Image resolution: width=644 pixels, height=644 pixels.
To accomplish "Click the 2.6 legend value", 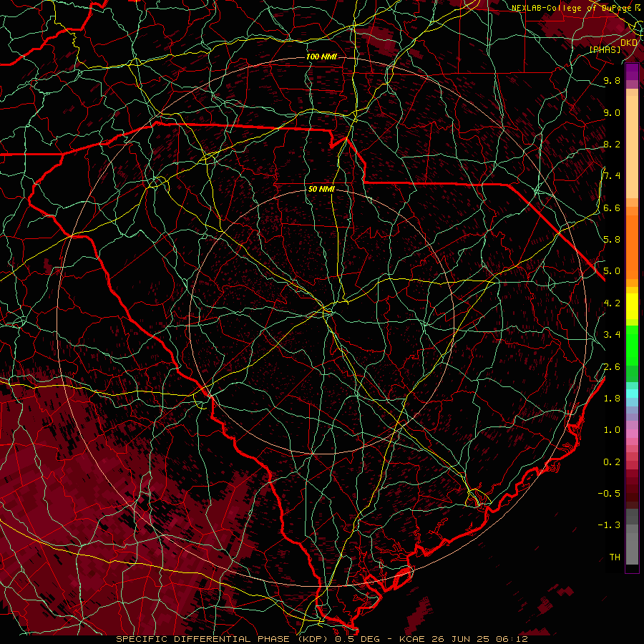I will point(612,366).
